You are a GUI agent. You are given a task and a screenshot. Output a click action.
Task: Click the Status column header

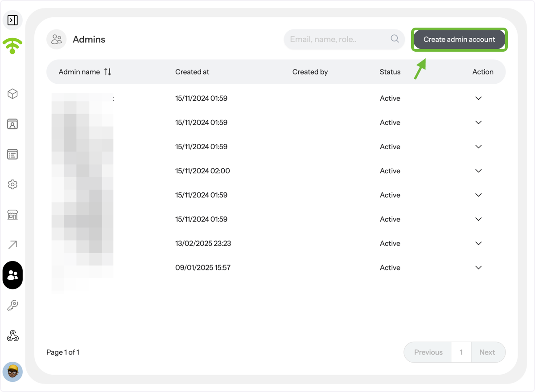(x=390, y=72)
